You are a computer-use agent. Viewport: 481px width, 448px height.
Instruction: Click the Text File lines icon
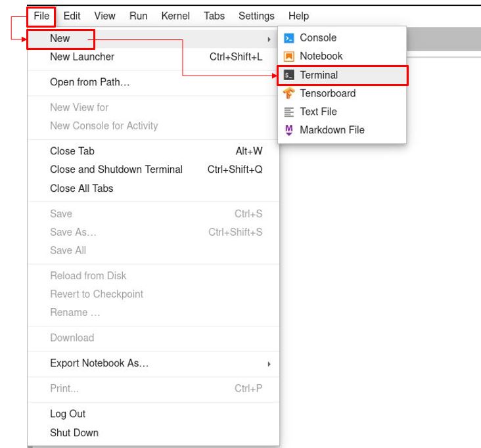[288, 112]
